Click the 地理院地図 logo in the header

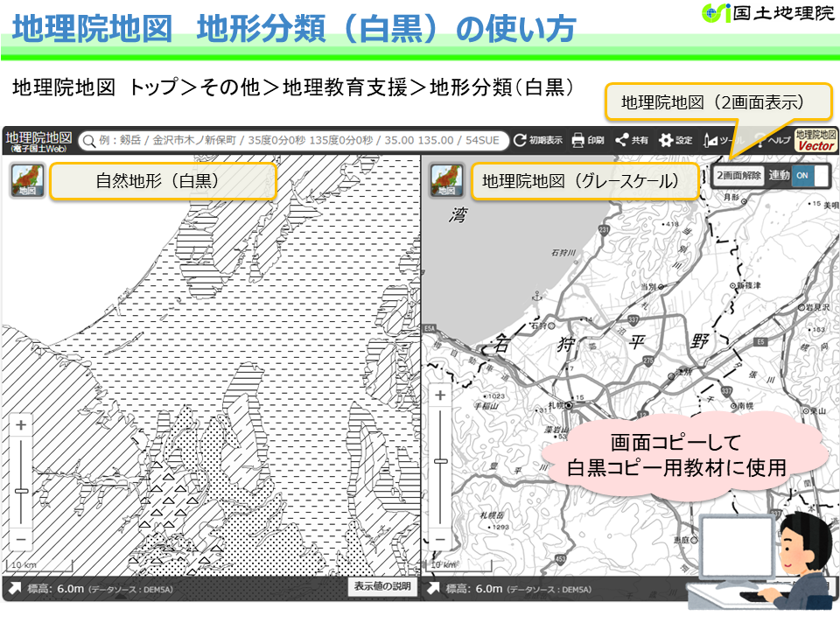[38, 142]
